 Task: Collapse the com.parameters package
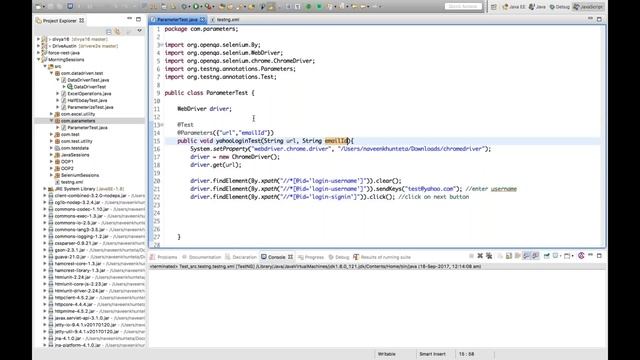[52, 121]
